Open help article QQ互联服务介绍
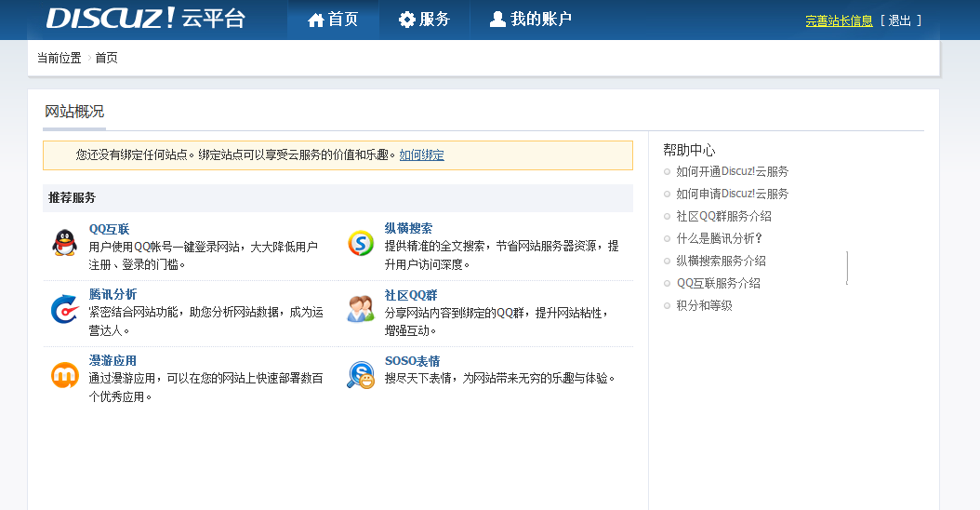Viewport: 980px width, 510px height. point(718,284)
